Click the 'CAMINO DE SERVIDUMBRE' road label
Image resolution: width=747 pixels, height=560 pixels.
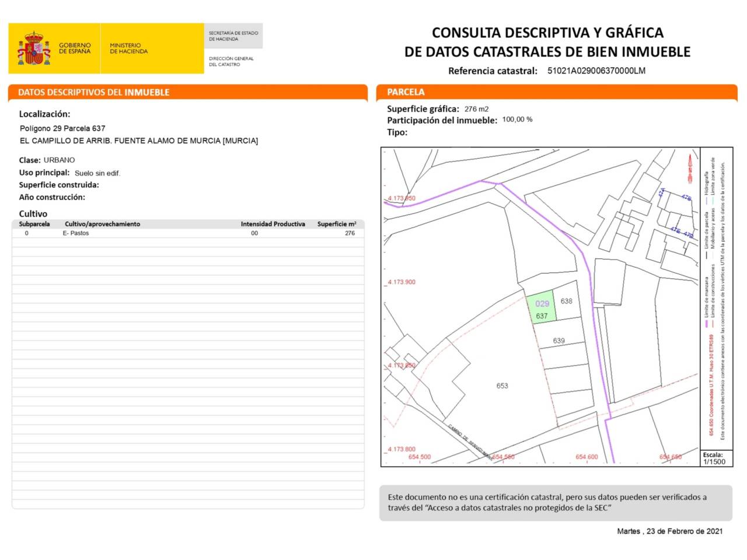(x=470, y=442)
